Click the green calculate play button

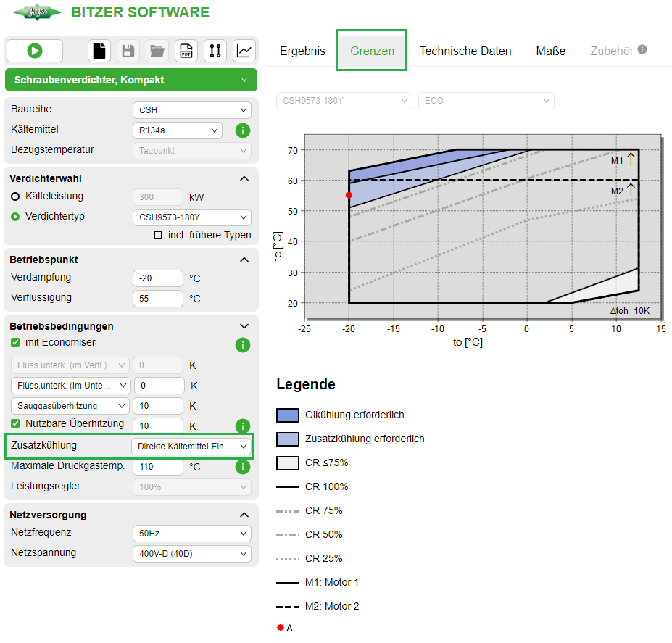35,51
